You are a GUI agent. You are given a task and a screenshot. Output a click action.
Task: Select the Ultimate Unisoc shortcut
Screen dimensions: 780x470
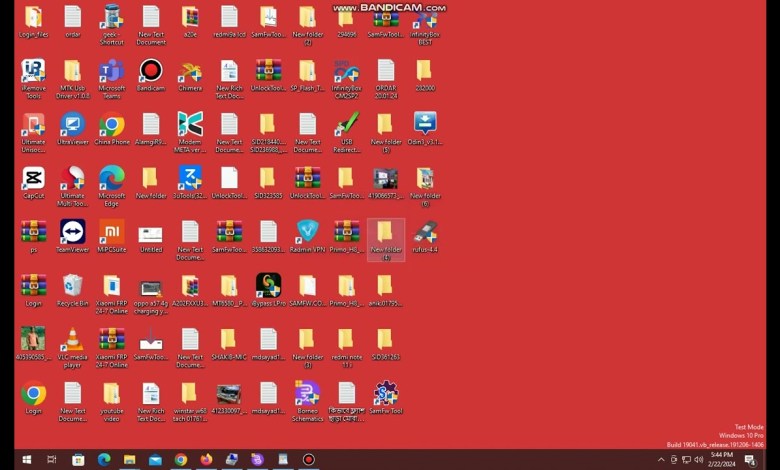33,132
